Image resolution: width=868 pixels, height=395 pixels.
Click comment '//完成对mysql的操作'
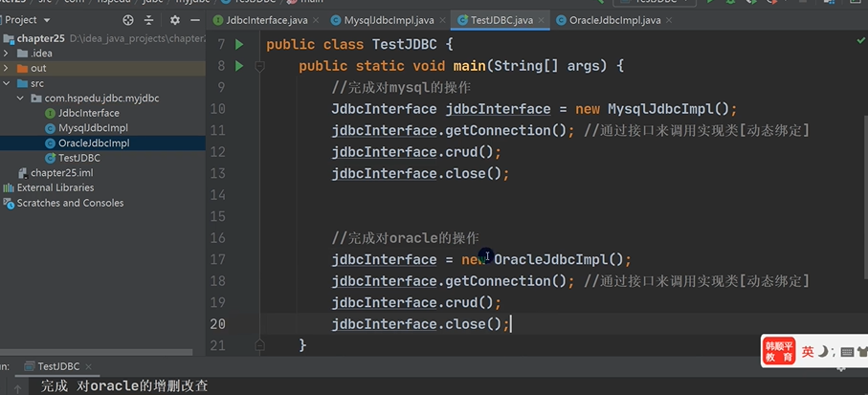(x=401, y=87)
